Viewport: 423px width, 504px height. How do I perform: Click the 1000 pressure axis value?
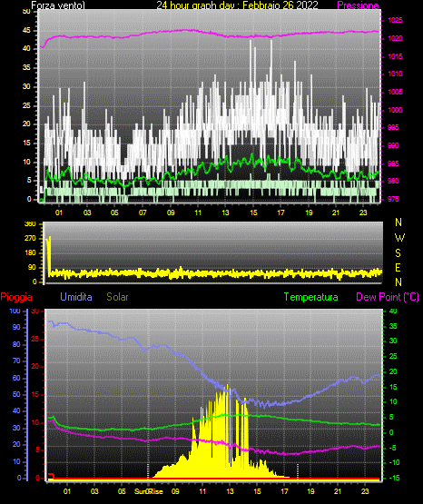click(x=395, y=110)
